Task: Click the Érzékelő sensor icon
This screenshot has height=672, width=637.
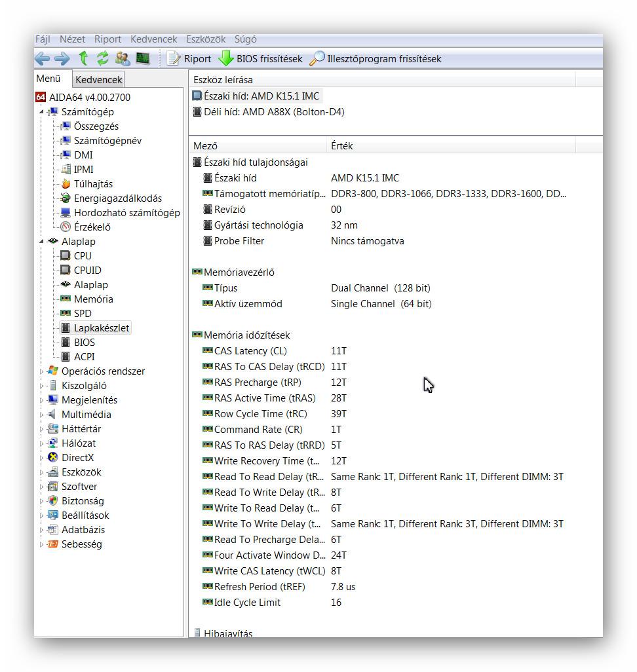Action: click(x=66, y=227)
